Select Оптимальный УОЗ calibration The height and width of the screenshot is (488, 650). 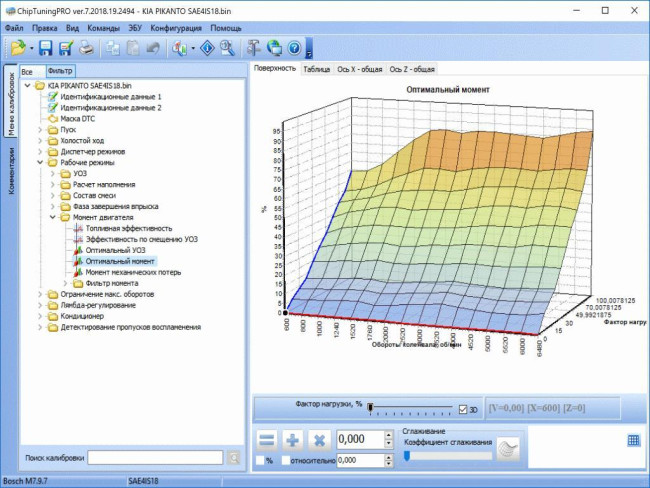tap(115, 250)
